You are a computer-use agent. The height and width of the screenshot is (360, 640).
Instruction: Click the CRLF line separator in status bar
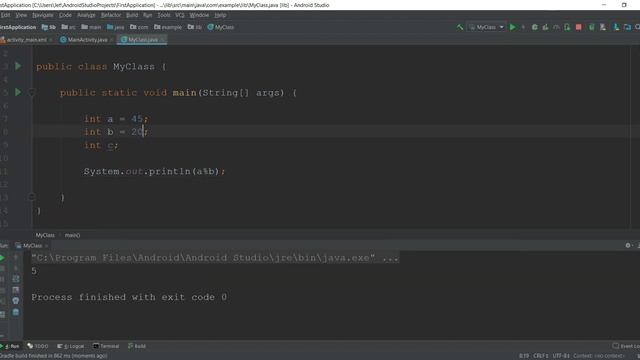tap(541, 356)
